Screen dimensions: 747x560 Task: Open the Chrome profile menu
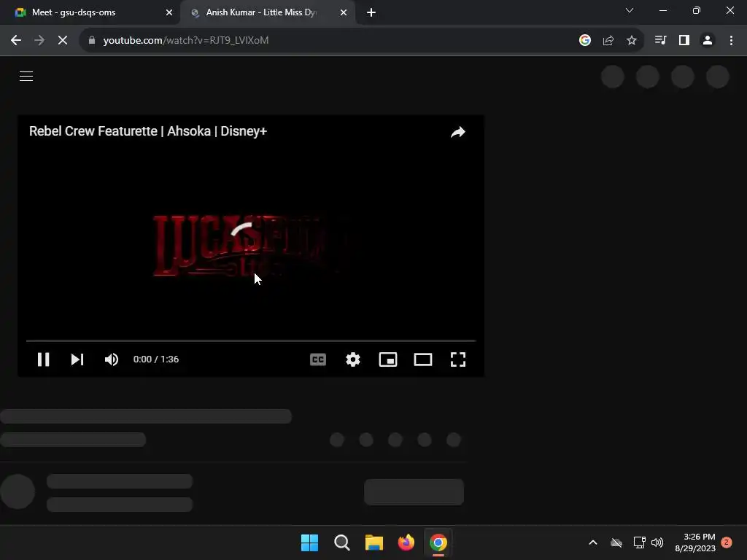pos(708,41)
